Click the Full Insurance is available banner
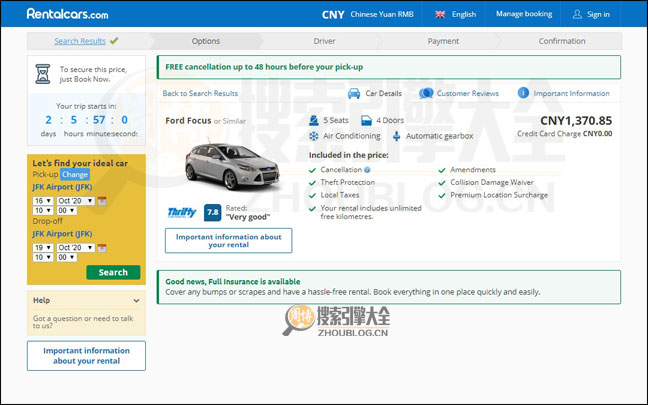 pyautogui.click(x=388, y=287)
